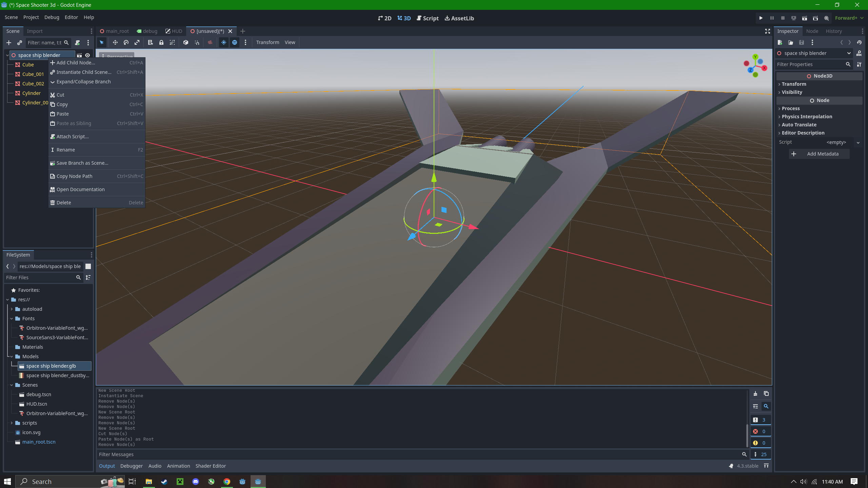
Task: Switch to History tab
Action: pyautogui.click(x=834, y=31)
